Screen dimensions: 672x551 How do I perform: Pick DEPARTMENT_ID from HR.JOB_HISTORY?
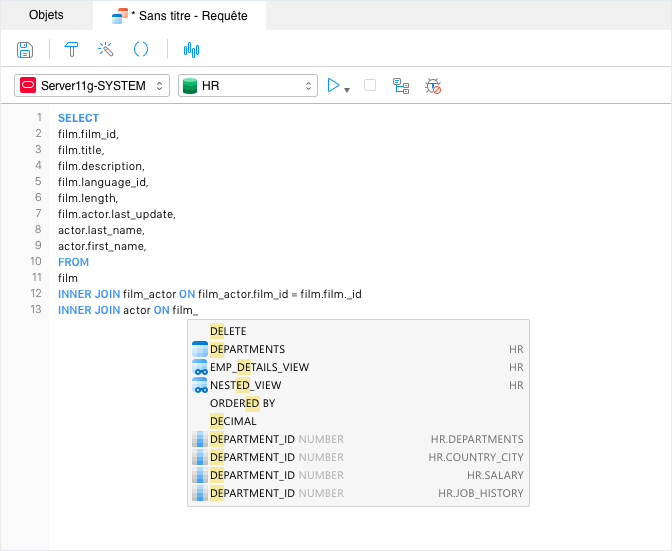[358, 493]
